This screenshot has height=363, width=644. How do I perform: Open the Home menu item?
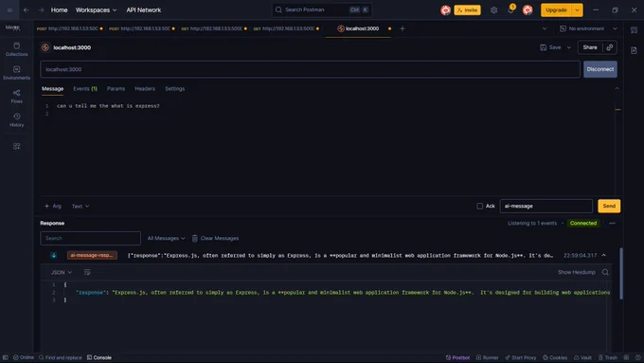pyautogui.click(x=59, y=9)
